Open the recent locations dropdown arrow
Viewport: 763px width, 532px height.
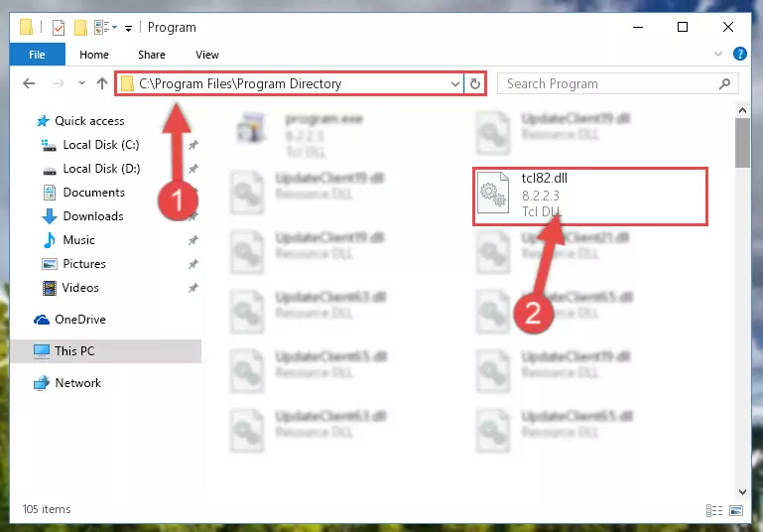[81, 83]
